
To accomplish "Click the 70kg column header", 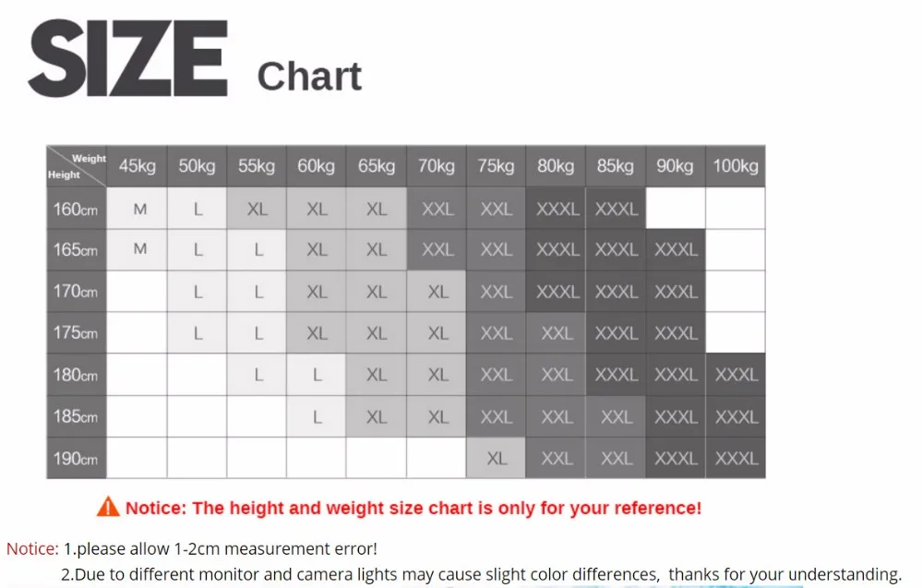I will pyautogui.click(x=437, y=166).
